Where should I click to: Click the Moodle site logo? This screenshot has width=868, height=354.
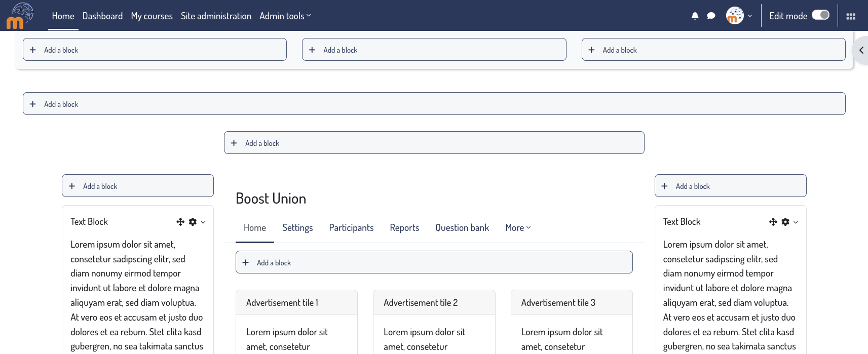pyautogui.click(x=20, y=16)
